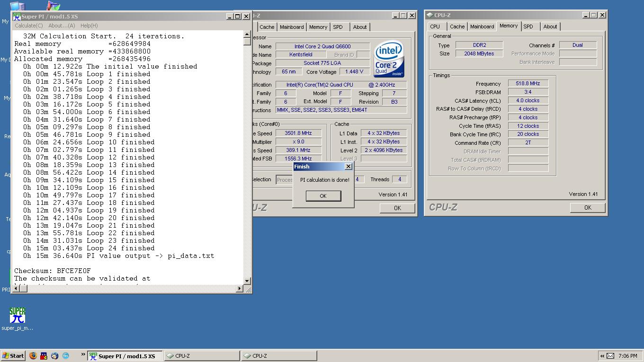Switch to Super PI taskbar button

coord(125,356)
